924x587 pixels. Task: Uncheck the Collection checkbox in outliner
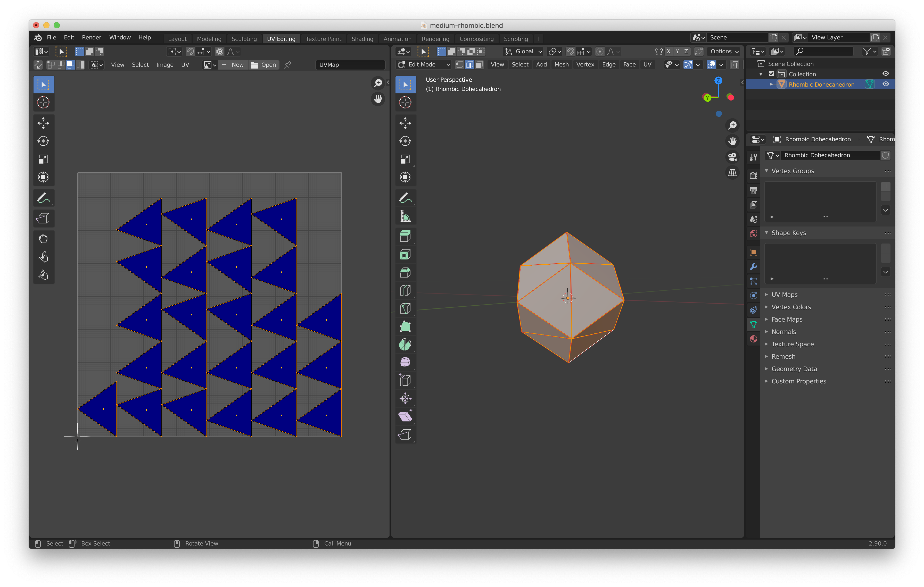click(x=771, y=74)
